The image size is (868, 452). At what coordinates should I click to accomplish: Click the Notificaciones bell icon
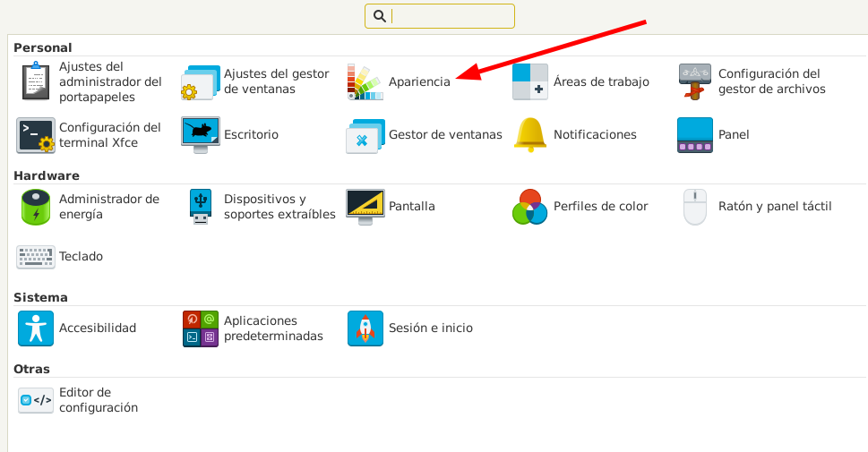coord(529,135)
